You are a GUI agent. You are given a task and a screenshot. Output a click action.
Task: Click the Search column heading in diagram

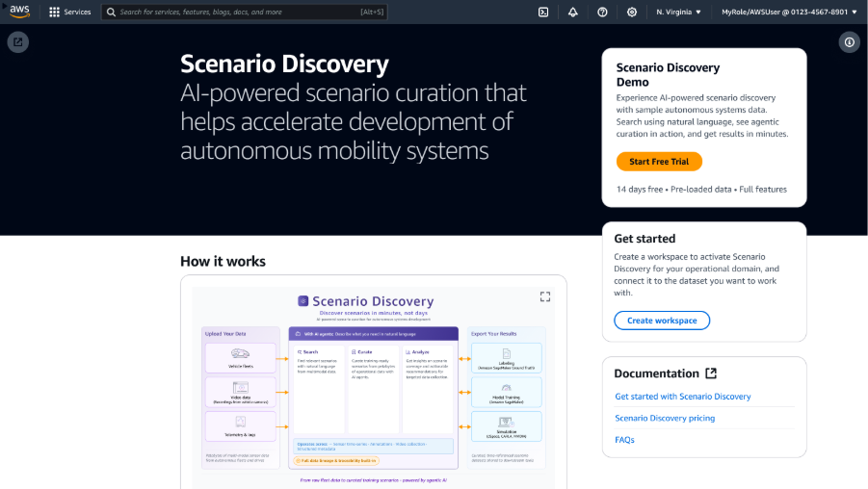[307, 351]
